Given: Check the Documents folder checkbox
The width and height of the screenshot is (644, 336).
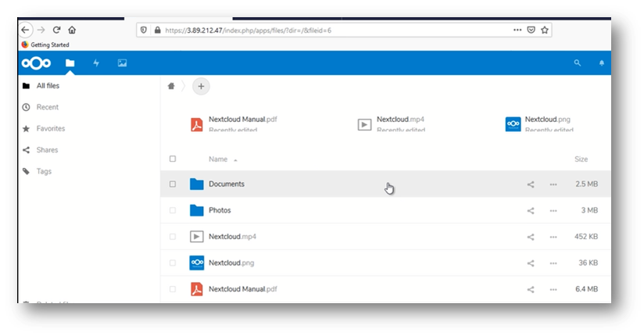Looking at the screenshot, I should tap(173, 184).
